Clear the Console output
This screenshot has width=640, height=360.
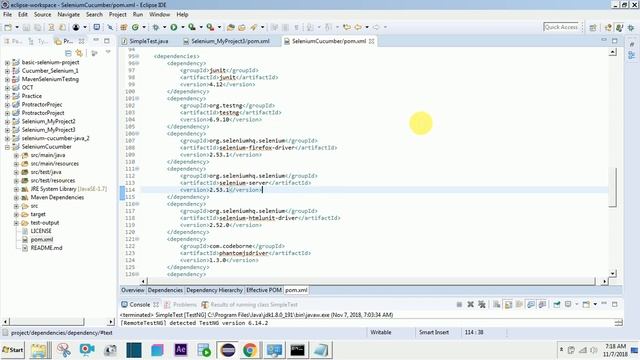tap(497, 304)
